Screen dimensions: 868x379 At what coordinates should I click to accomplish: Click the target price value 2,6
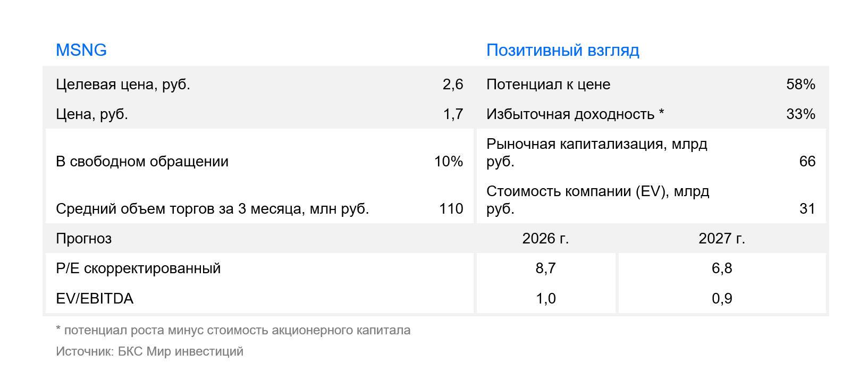[453, 85]
